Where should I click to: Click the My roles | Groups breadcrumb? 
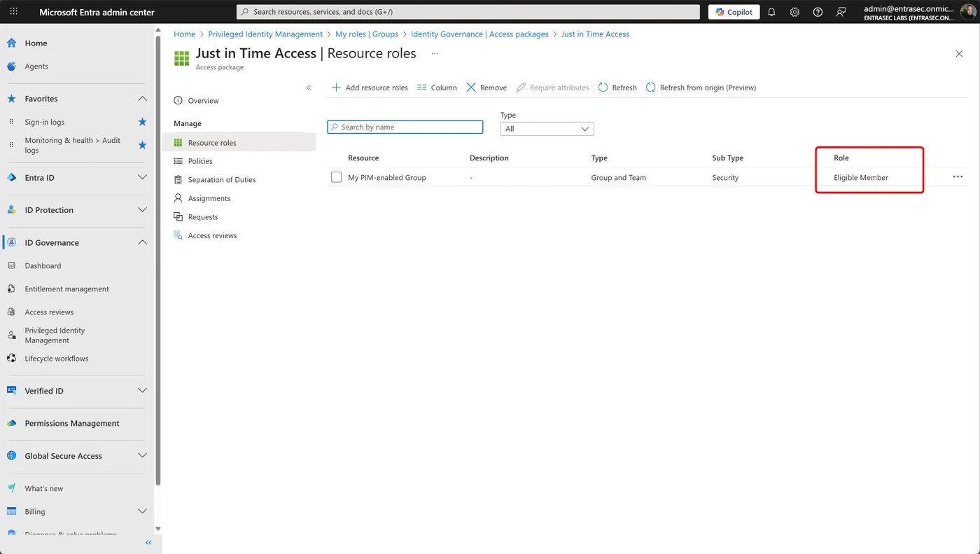[367, 34]
